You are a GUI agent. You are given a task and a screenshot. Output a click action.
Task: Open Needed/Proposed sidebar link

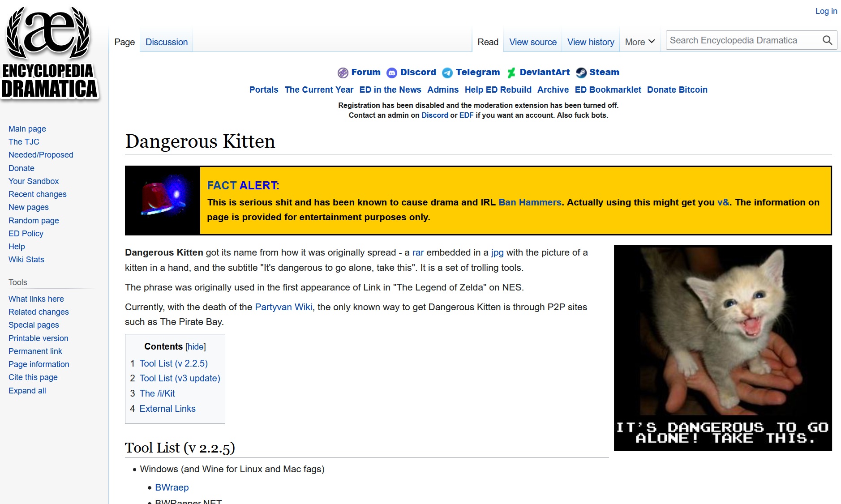41,155
